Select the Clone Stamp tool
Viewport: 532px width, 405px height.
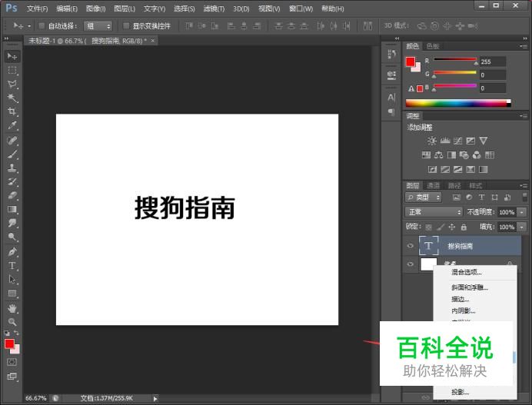[12, 168]
